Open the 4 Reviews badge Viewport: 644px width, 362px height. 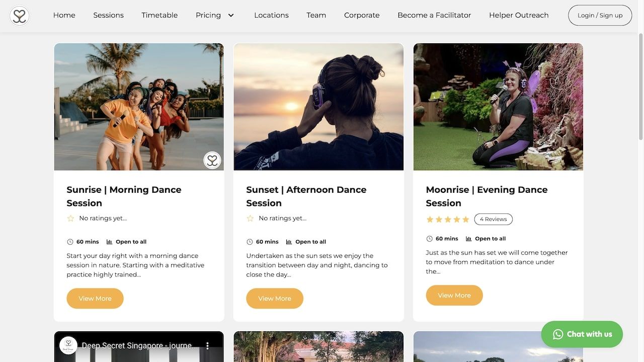pos(494,219)
